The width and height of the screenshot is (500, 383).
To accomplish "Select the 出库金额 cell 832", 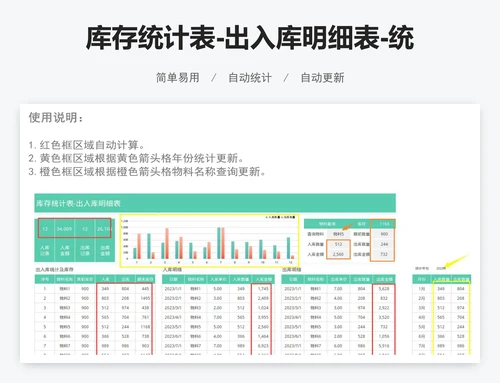I will click(384, 298).
